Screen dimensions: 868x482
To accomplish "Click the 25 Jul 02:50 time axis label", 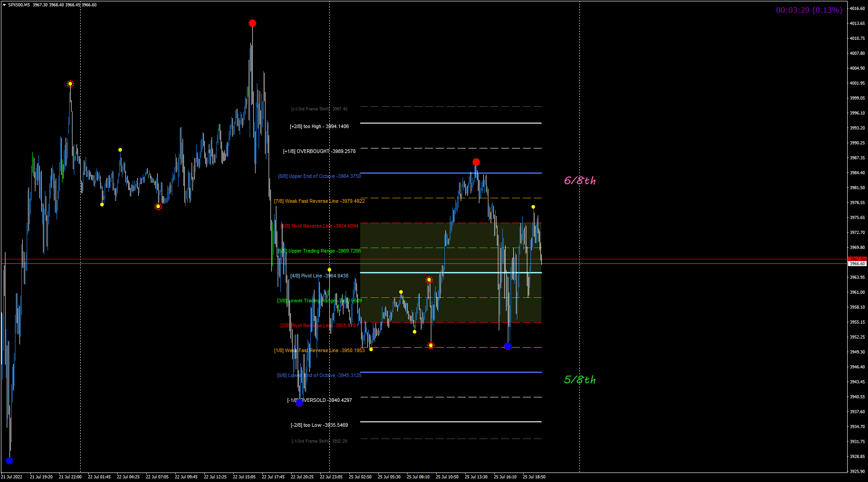I will click(x=360, y=477).
